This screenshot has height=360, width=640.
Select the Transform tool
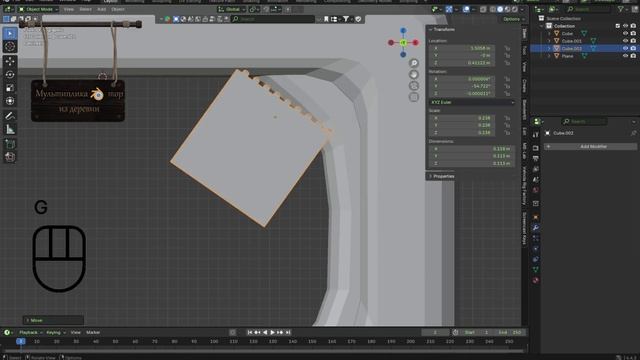[10, 101]
